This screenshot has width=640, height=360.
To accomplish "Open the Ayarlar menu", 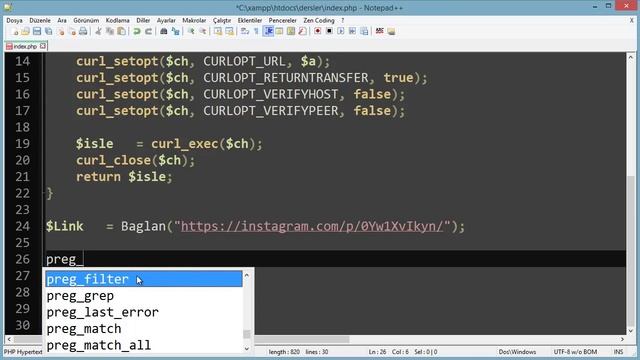I will pos(166,20).
